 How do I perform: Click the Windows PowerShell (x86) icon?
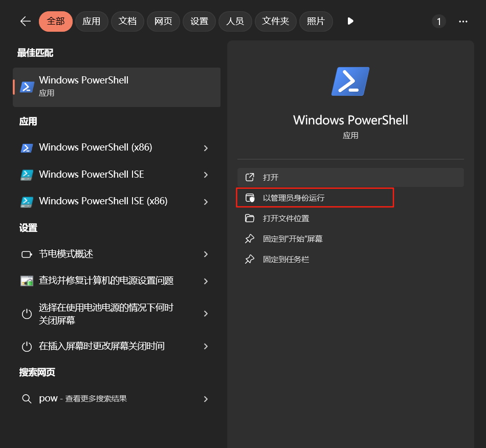point(27,147)
